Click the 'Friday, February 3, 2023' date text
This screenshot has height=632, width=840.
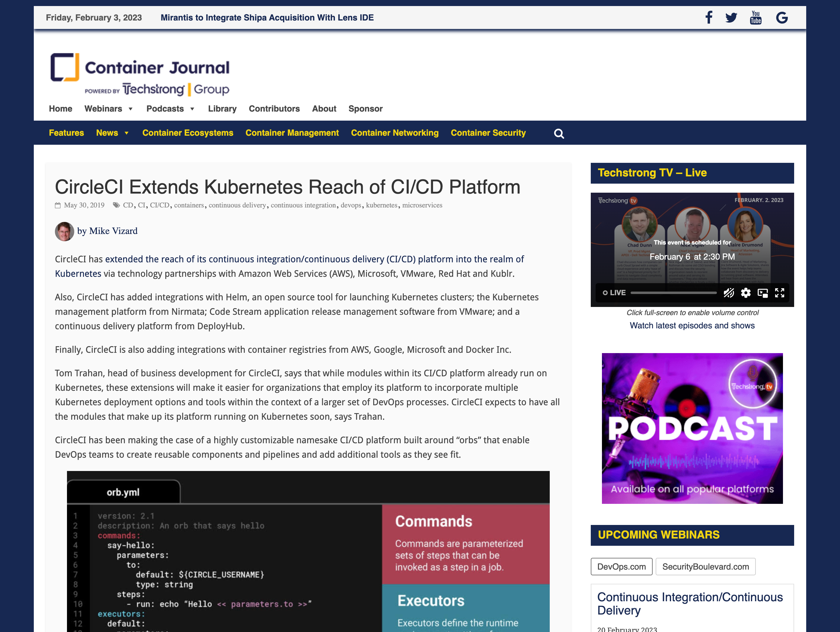point(94,17)
